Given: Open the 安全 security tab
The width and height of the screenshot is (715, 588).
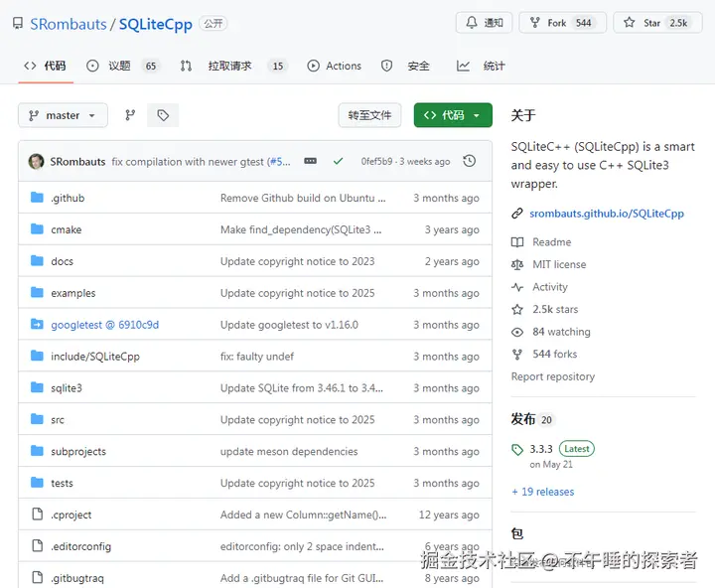Looking at the screenshot, I should 405,67.
